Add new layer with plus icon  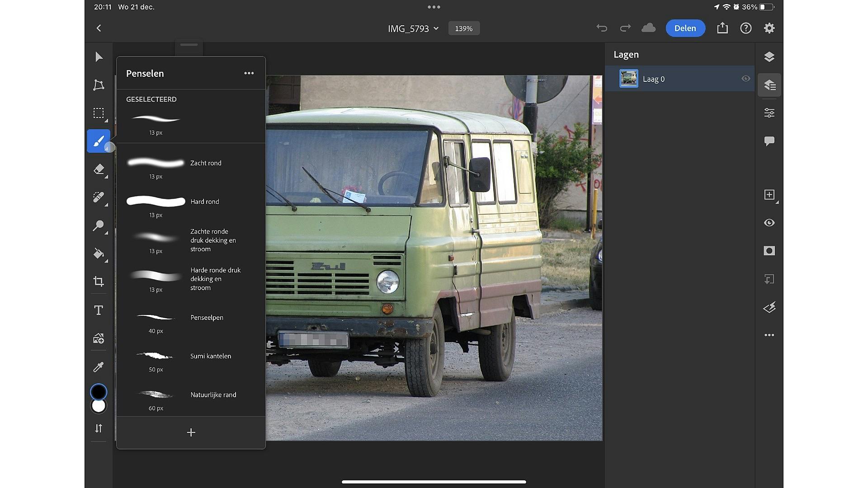point(769,195)
